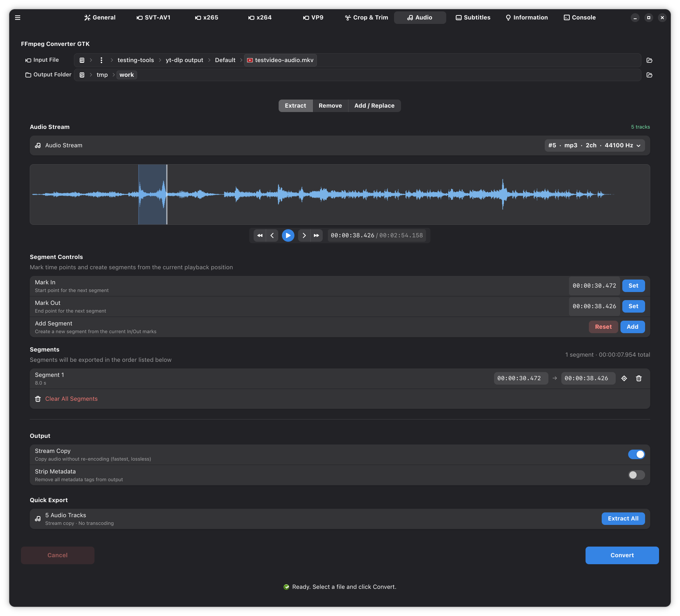Seek to Segment 1 using the target icon
This screenshot has width=680, height=616.
click(x=624, y=378)
